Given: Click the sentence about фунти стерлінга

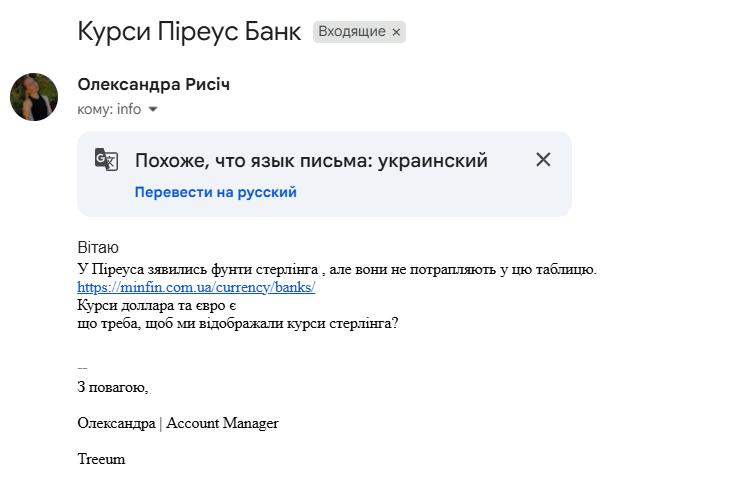Looking at the screenshot, I should pyautogui.click(x=336, y=269).
